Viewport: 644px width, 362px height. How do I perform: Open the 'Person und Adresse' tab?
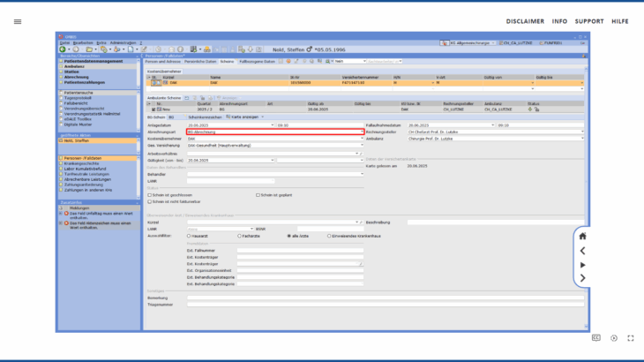[163, 62]
